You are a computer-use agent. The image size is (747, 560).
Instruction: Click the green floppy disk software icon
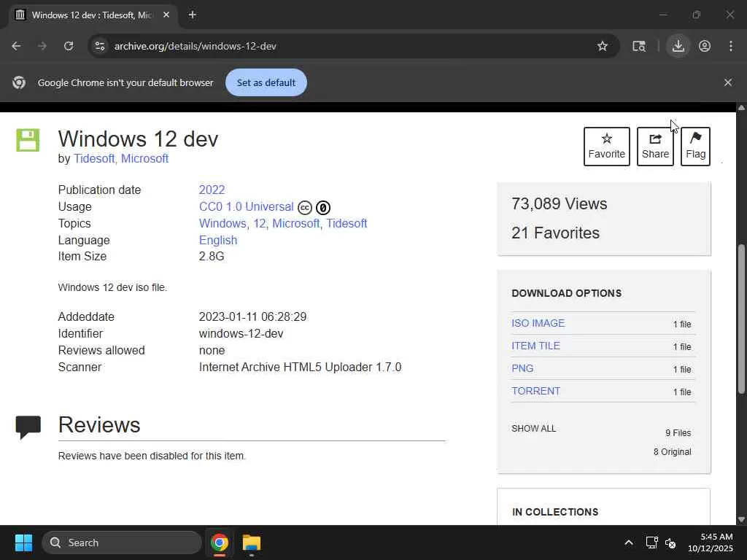click(x=28, y=140)
